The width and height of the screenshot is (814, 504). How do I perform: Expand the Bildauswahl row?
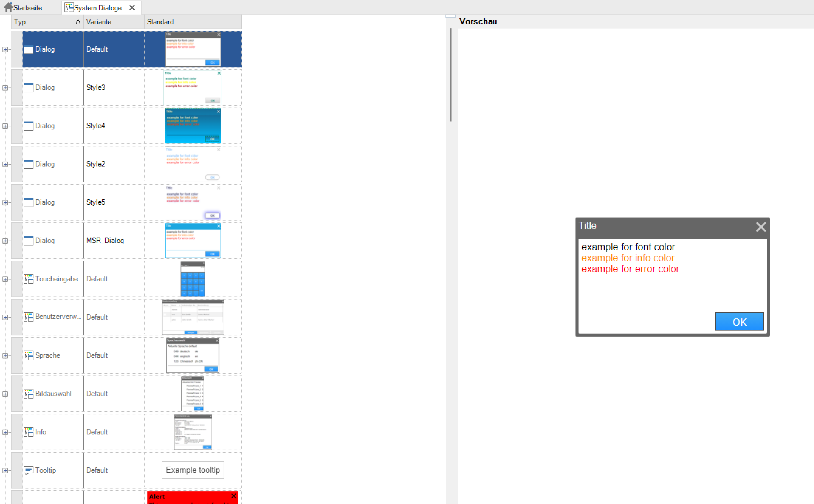pos(5,394)
